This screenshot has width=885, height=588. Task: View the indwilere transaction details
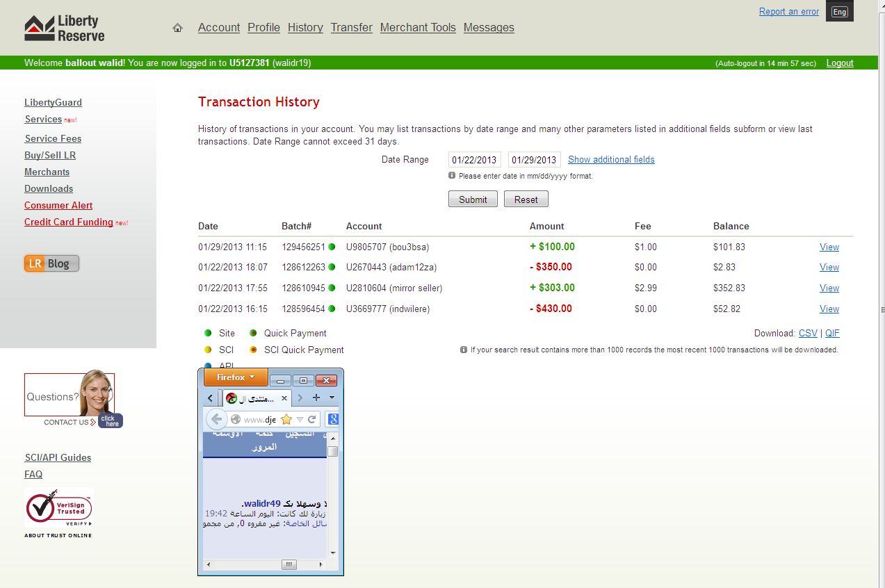(x=829, y=309)
